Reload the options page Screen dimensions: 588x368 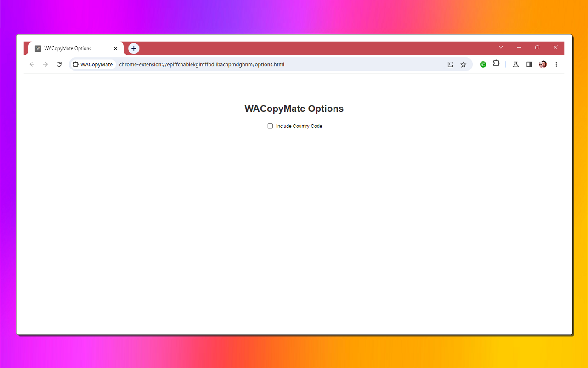[x=59, y=64]
